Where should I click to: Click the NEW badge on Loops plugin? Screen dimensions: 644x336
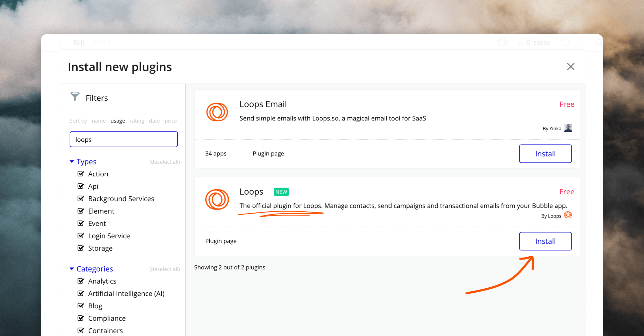point(281,192)
